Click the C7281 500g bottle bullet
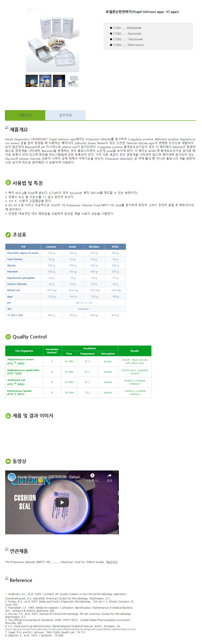This screenshot has height=644, width=202. coord(111,28)
